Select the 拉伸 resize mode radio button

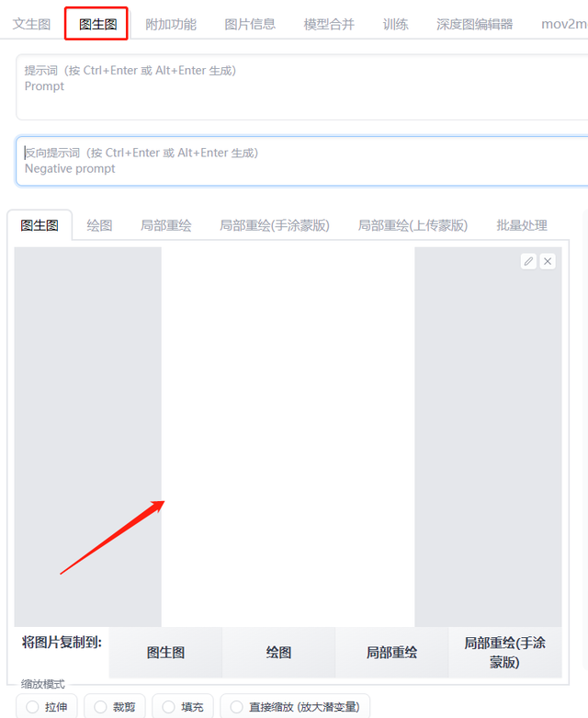click(32, 707)
